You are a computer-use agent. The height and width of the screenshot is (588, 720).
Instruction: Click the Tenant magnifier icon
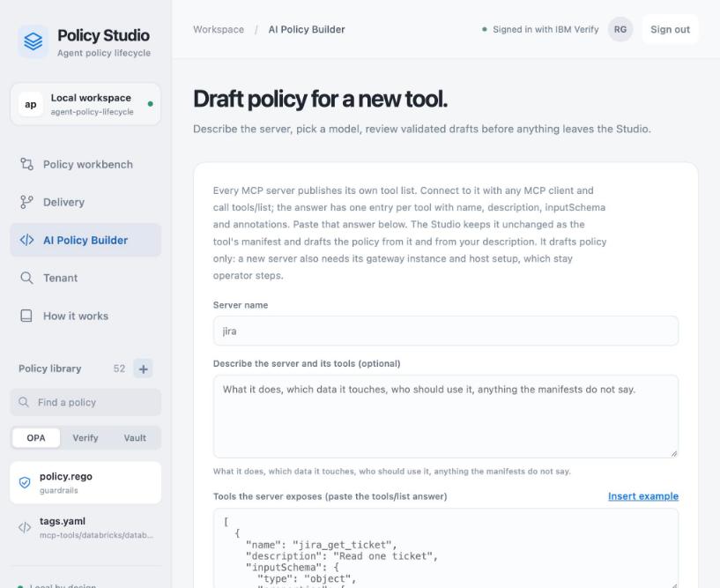(x=26, y=278)
